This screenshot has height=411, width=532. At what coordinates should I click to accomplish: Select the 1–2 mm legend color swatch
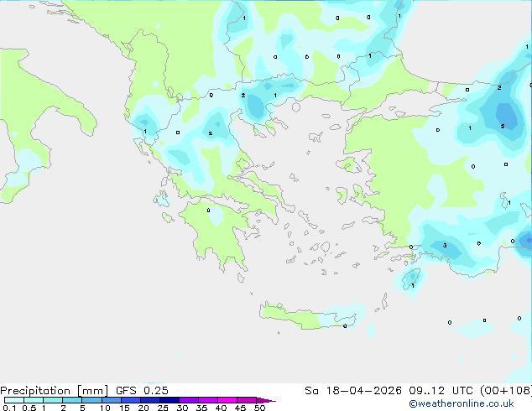click(53, 400)
